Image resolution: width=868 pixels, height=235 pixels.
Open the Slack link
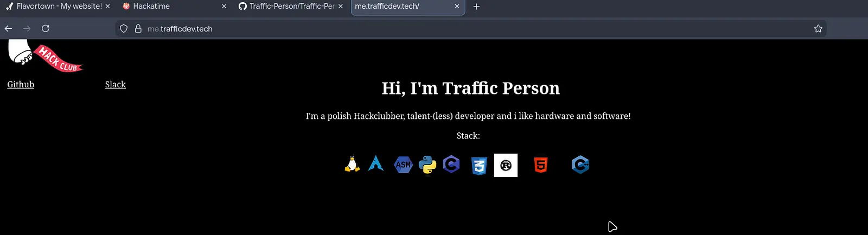(116, 85)
